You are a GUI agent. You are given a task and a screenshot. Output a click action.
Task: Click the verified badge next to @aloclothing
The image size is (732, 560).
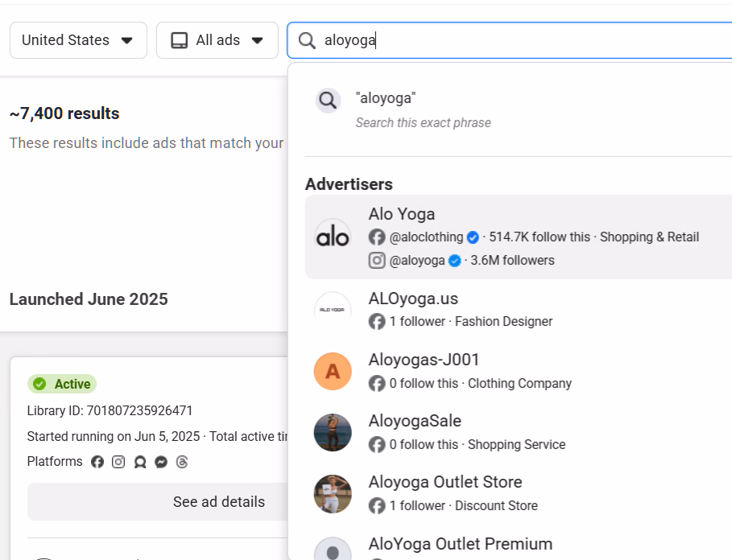(x=472, y=237)
